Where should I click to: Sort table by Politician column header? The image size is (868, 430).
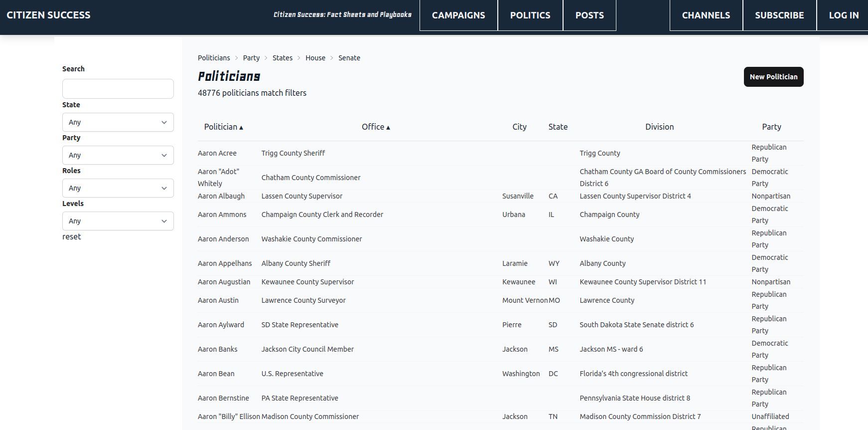coord(224,127)
